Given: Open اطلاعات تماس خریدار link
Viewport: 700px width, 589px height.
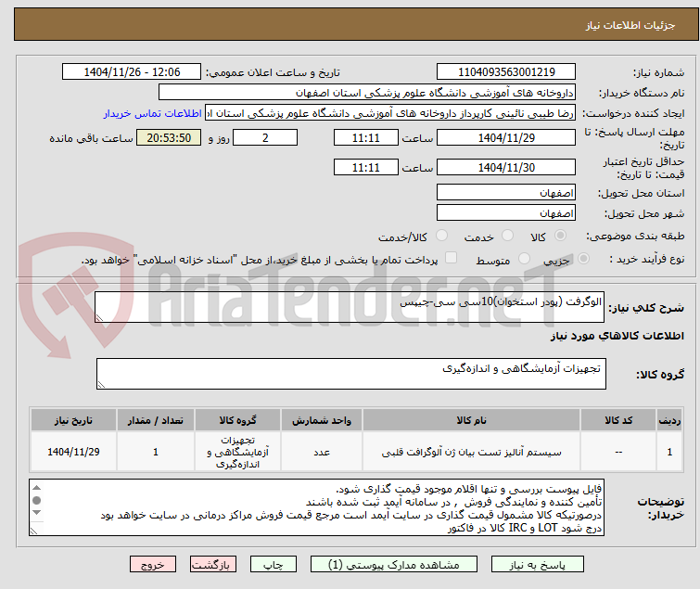Looking at the screenshot, I should tap(153, 113).
